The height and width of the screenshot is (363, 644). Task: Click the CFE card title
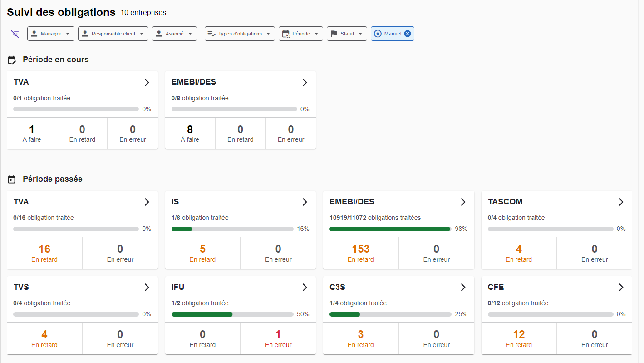496,287
